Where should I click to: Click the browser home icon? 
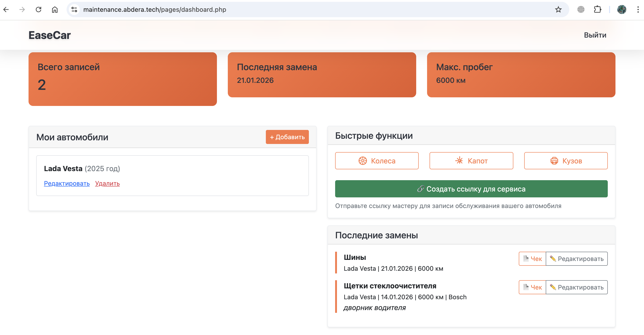coord(55,10)
